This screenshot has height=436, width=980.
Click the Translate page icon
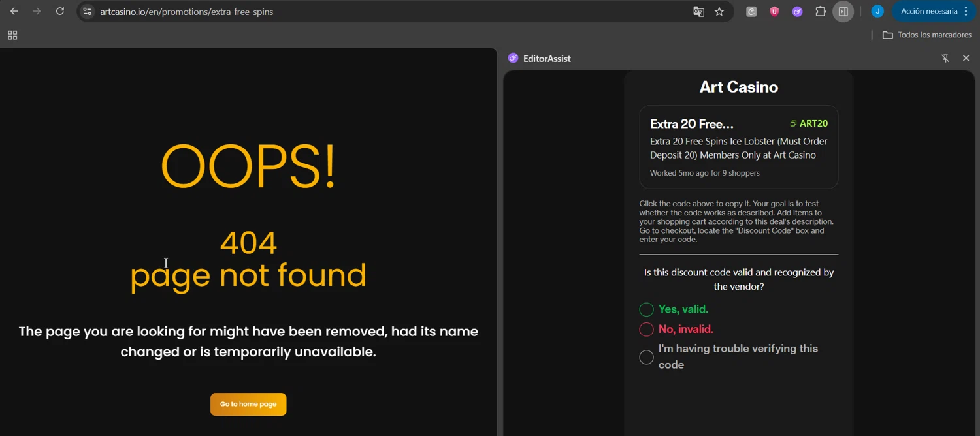click(x=698, y=12)
